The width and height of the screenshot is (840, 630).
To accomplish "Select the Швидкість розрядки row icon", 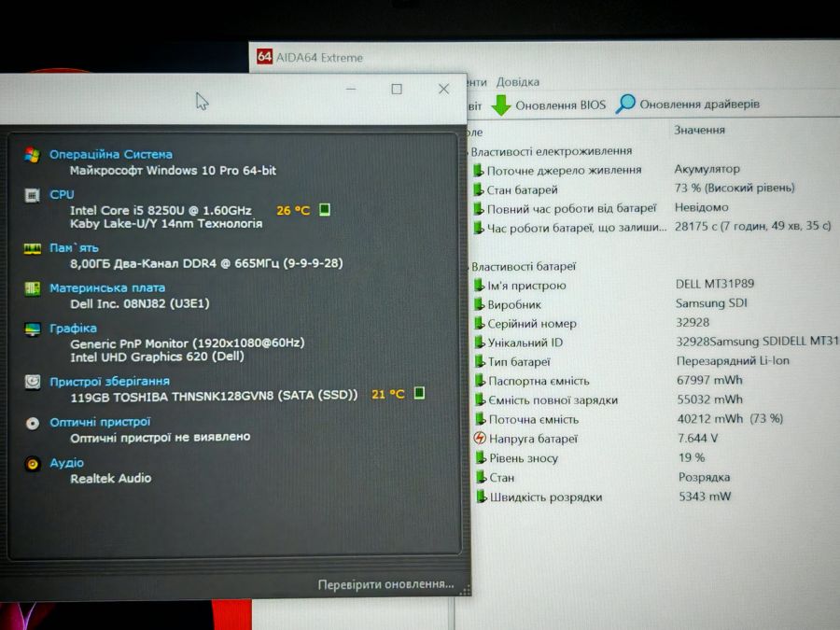I will [482, 497].
